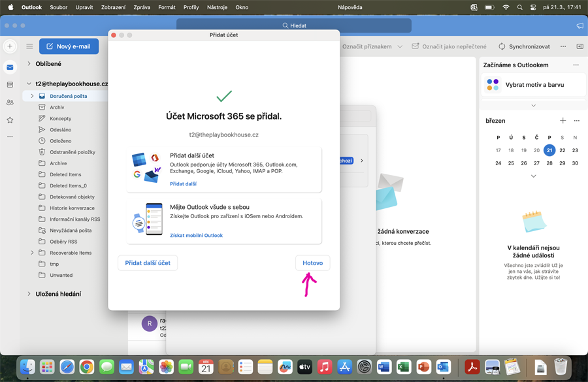Viewport: 588px width, 382px height.
Task: Select Vybrat motiv a barvu option
Action: (x=534, y=85)
